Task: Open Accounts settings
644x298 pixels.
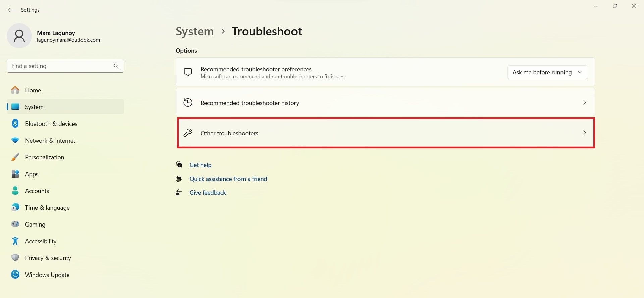Action: click(65, 191)
